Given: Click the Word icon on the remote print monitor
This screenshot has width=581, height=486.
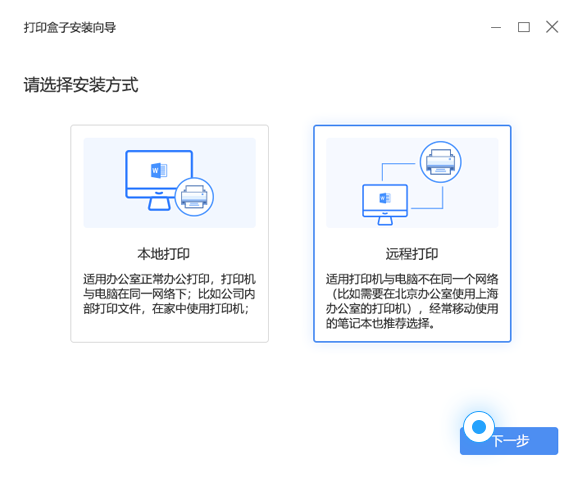Looking at the screenshot, I should [x=385, y=198].
